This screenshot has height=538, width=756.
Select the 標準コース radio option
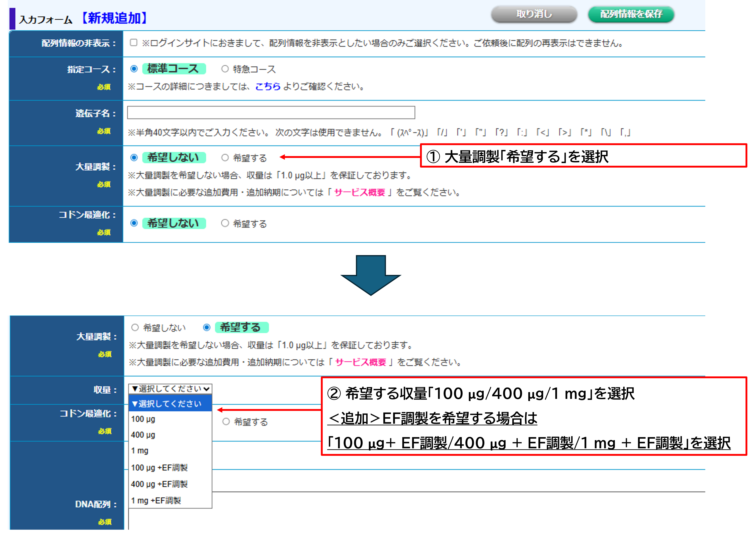point(134,69)
